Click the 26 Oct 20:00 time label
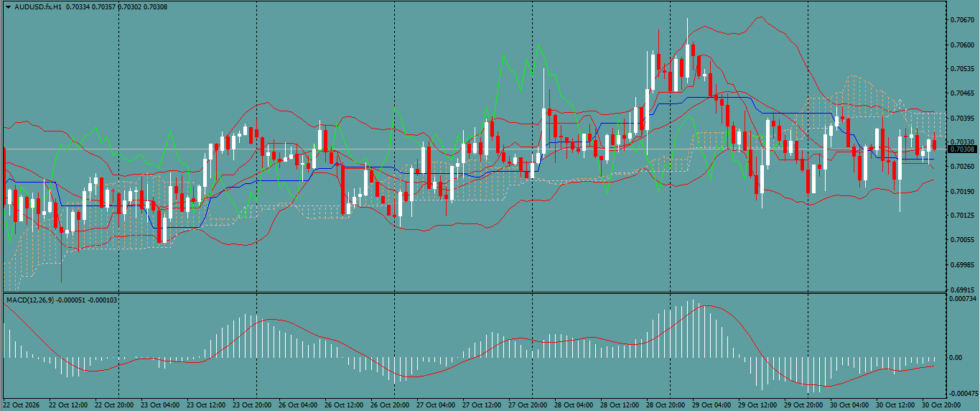This screenshot has width=980, height=411. pyautogui.click(x=390, y=405)
